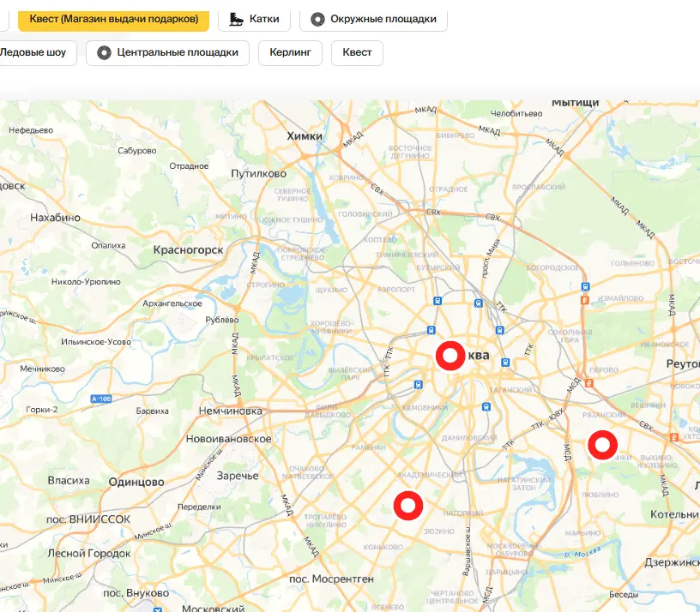
Task: Click the Опалиха label on map
Action: (x=108, y=245)
